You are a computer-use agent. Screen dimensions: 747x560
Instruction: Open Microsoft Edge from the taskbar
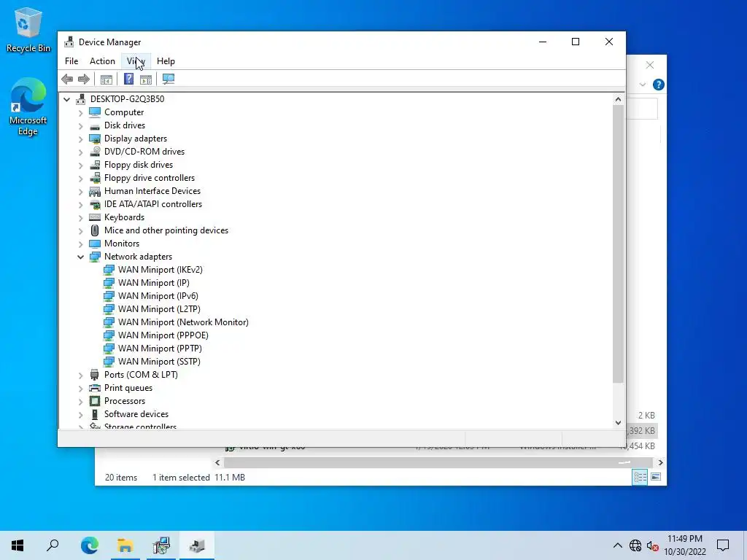90,545
